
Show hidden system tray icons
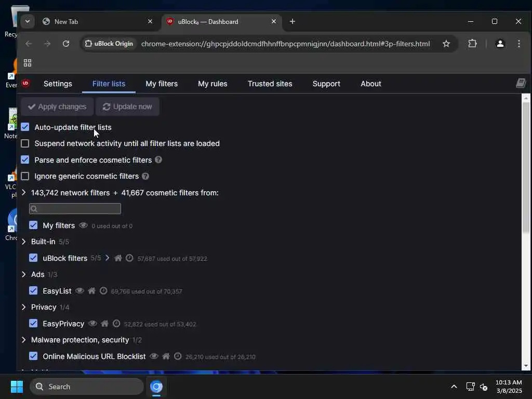point(454,387)
